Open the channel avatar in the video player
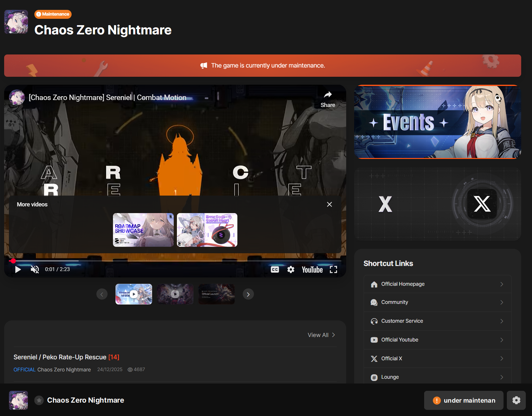 pos(17,97)
